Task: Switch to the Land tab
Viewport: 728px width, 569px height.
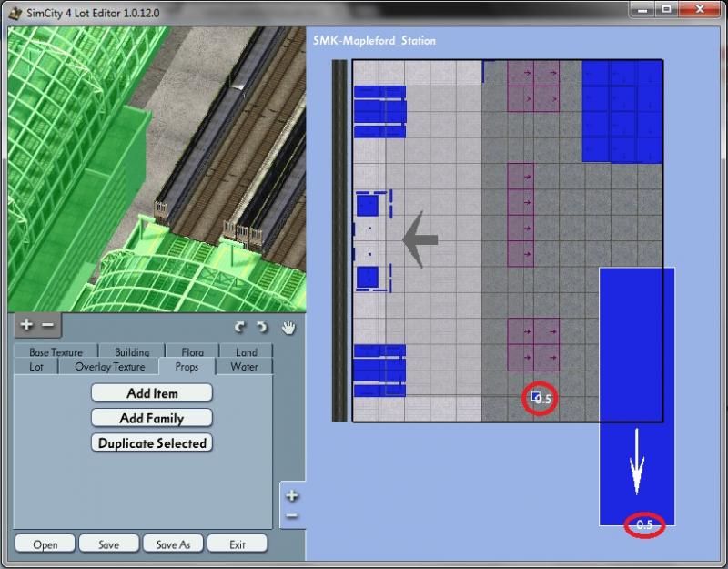Action: click(x=246, y=351)
